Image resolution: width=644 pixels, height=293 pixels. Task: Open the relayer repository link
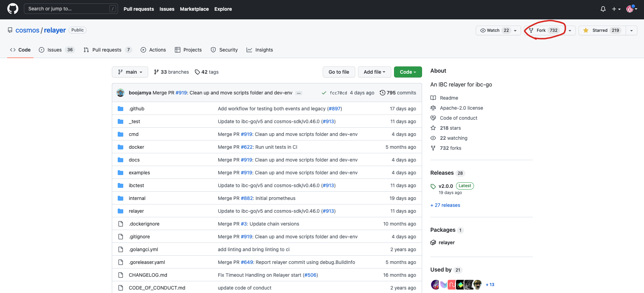point(55,30)
